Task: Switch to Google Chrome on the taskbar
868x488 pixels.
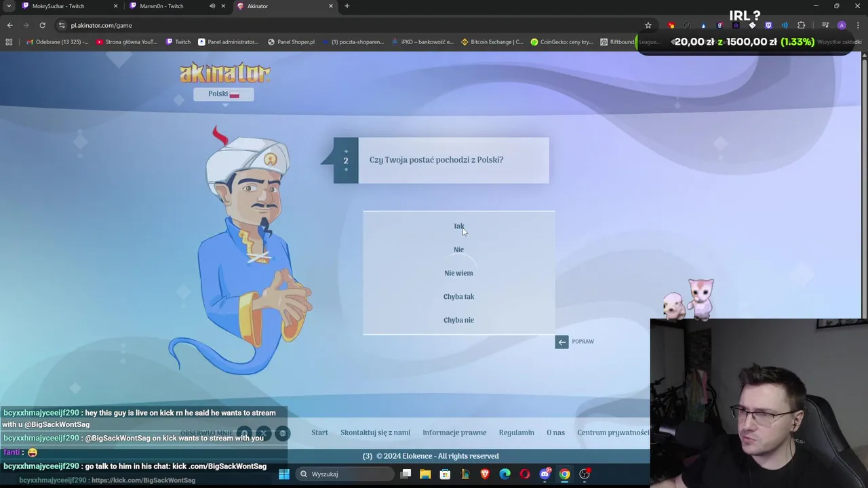Action: (564, 474)
